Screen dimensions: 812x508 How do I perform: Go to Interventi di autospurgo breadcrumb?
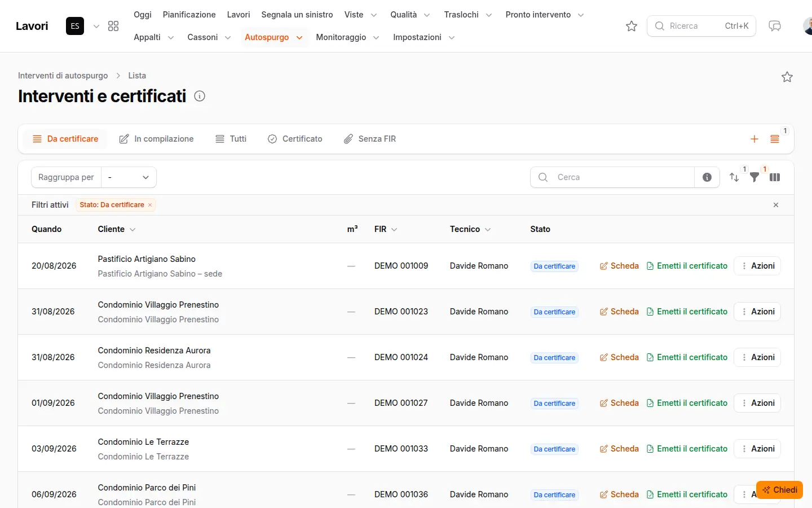coord(63,76)
